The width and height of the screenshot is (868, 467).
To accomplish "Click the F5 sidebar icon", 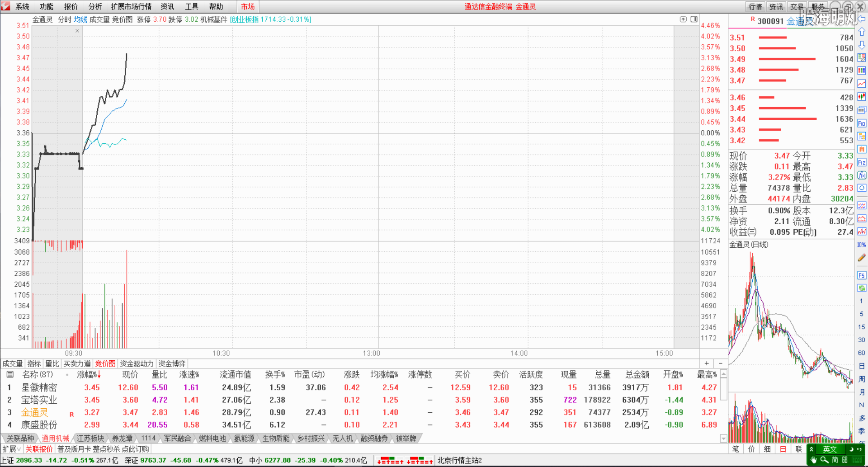I will pyautogui.click(x=862, y=275).
